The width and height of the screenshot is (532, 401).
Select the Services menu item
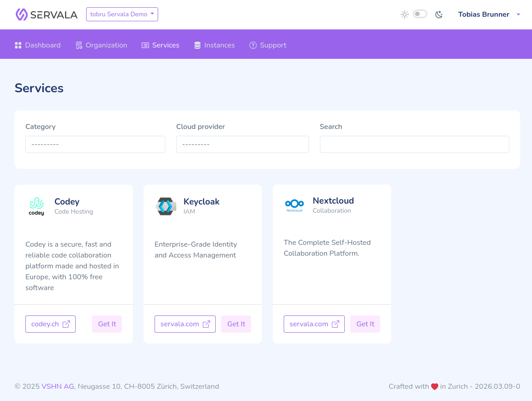pos(160,45)
